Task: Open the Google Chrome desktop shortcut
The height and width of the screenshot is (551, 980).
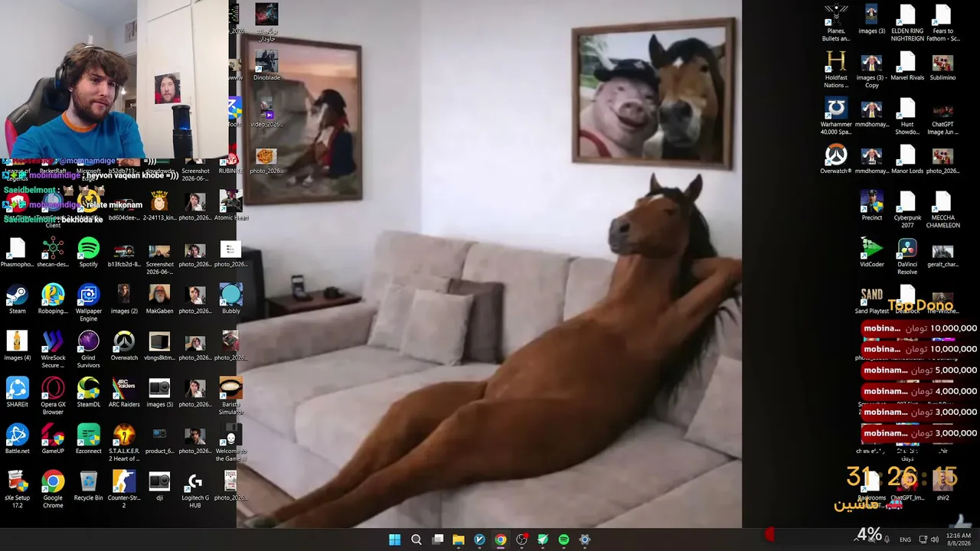Action: click(53, 491)
